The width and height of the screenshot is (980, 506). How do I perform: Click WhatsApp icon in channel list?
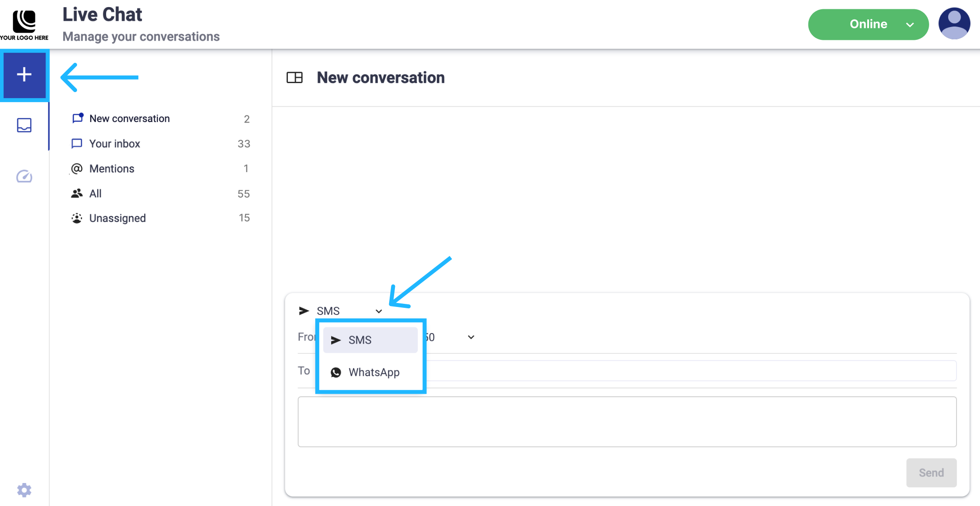pyautogui.click(x=336, y=372)
